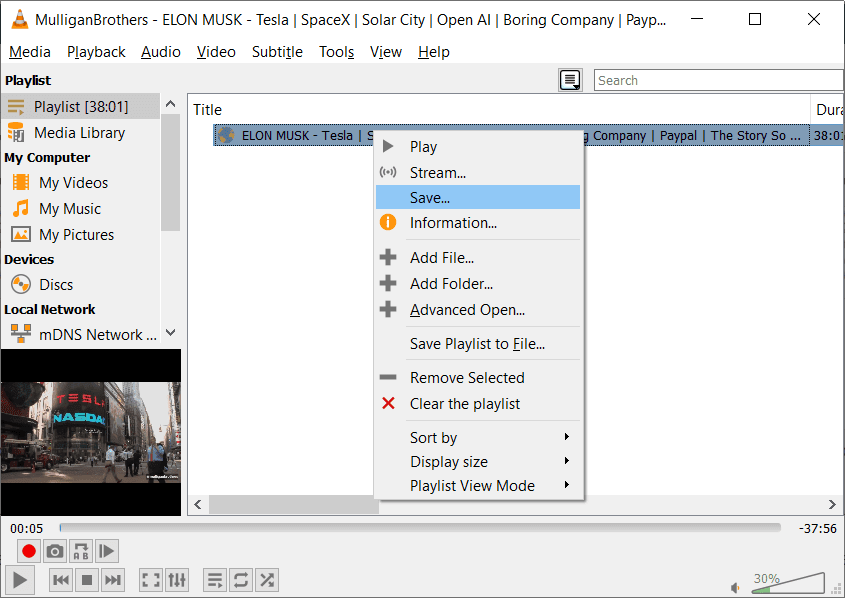Open the playlist view mode icon dropdown
845x598 pixels.
pos(570,80)
